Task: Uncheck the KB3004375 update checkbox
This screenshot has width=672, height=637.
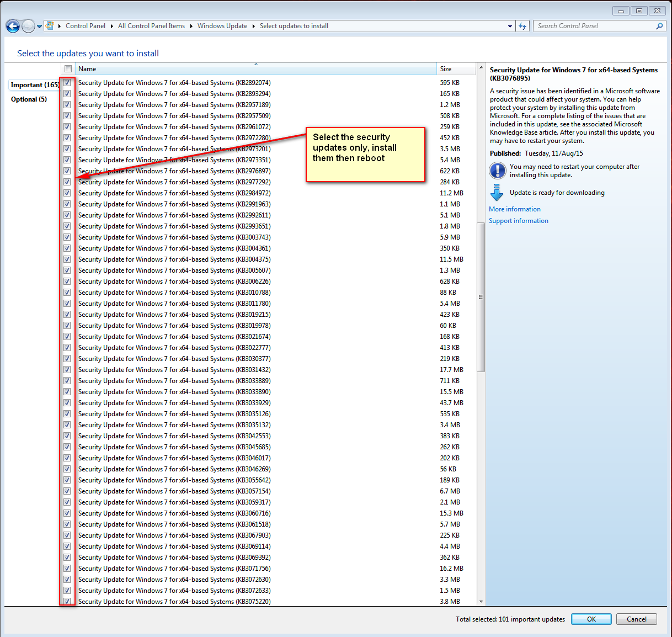Action: click(x=67, y=259)
